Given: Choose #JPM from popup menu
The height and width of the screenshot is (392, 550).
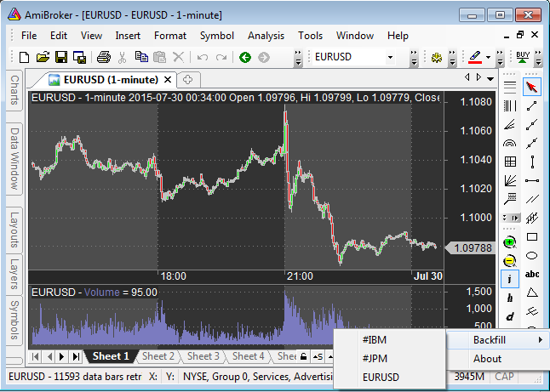Looking at the screenshot, I should (x=390, y=359).
